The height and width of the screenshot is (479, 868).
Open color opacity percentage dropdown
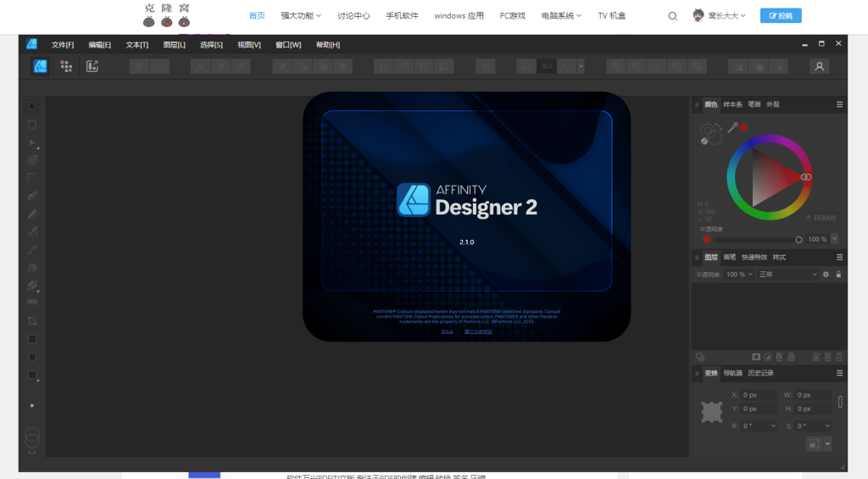[x=834, y=239]
